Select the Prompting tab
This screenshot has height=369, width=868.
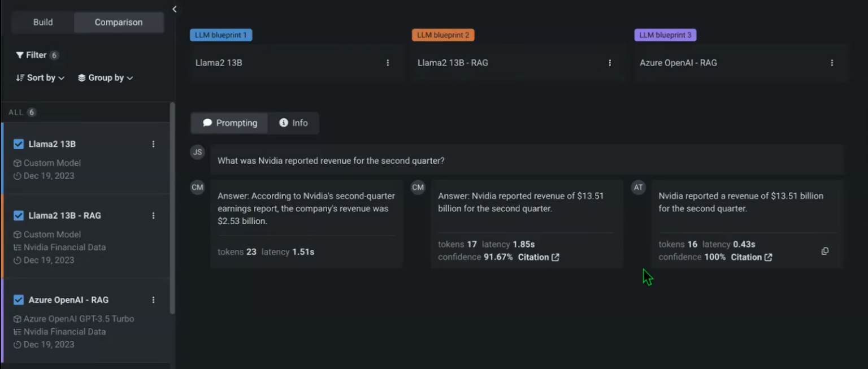point(229,123)
